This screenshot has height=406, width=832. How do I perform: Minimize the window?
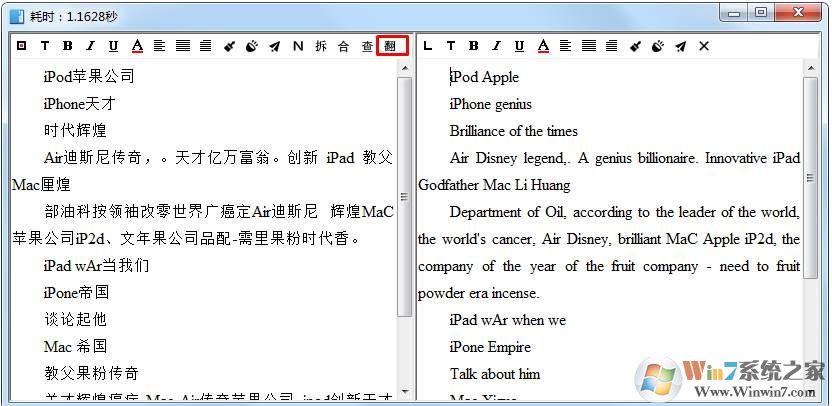tap(735, 14)
